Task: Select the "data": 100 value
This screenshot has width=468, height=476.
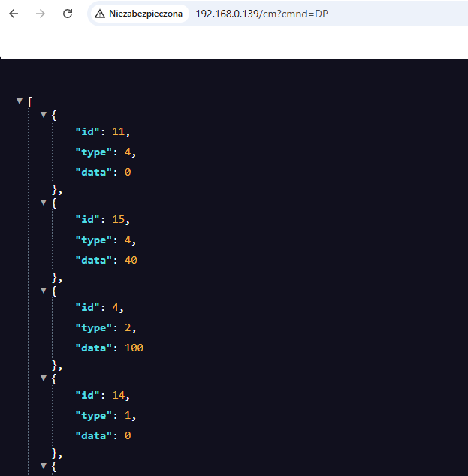Action: pos(134,348)
